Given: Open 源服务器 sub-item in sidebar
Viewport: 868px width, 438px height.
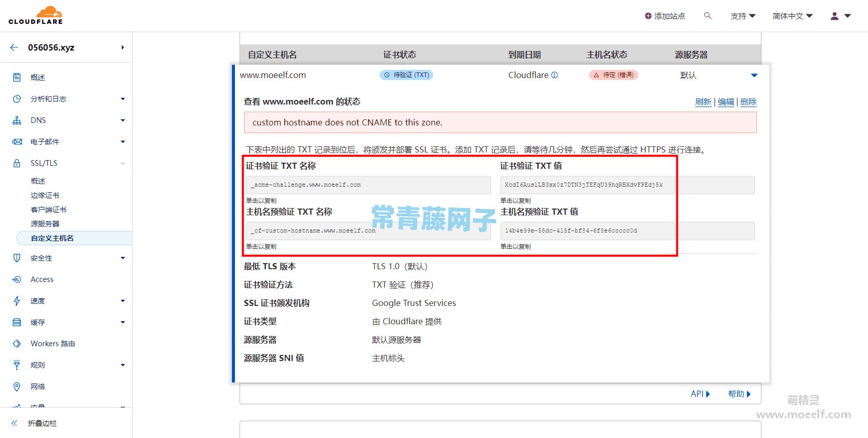Looking at the screenshot, I should (45, 224).
